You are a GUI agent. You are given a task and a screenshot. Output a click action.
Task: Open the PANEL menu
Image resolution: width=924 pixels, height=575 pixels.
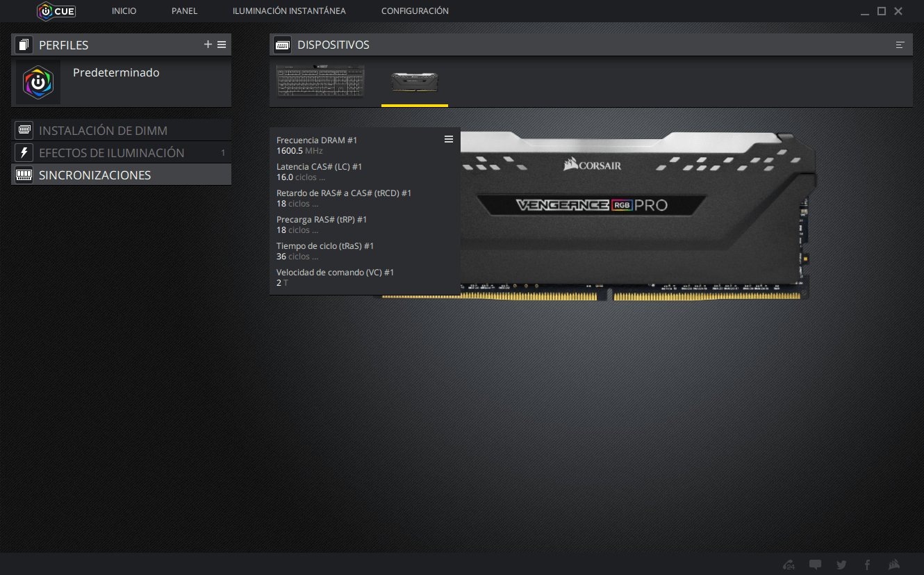tap(185, 11)
